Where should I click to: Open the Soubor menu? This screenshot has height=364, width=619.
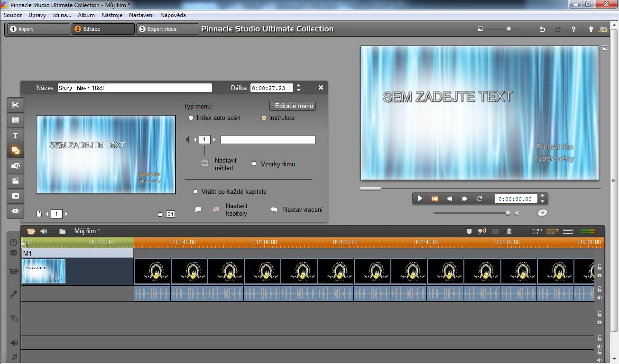[13, 15]
